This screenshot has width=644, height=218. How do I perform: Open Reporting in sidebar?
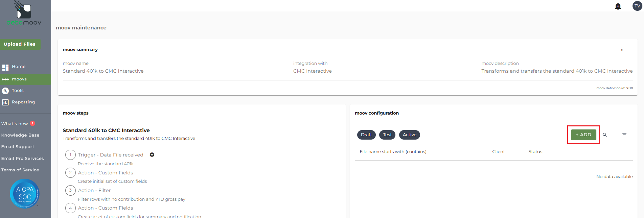pyautogui.click(x=23, y=102)
